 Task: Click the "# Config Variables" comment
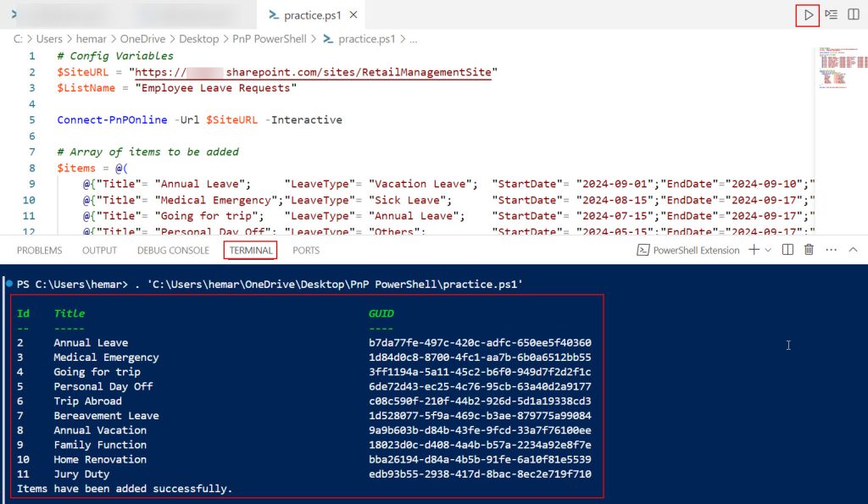click(x=115, y=56)
